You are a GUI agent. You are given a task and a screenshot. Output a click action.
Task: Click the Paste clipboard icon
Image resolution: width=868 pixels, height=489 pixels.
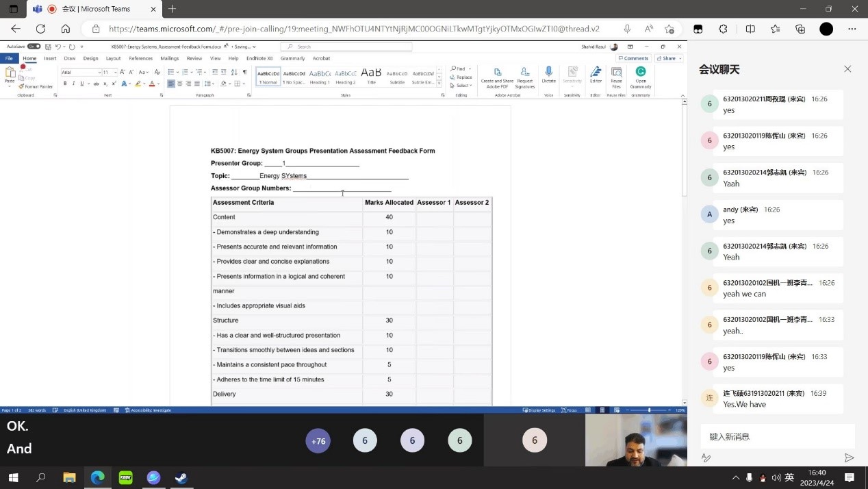pos(10,74)
